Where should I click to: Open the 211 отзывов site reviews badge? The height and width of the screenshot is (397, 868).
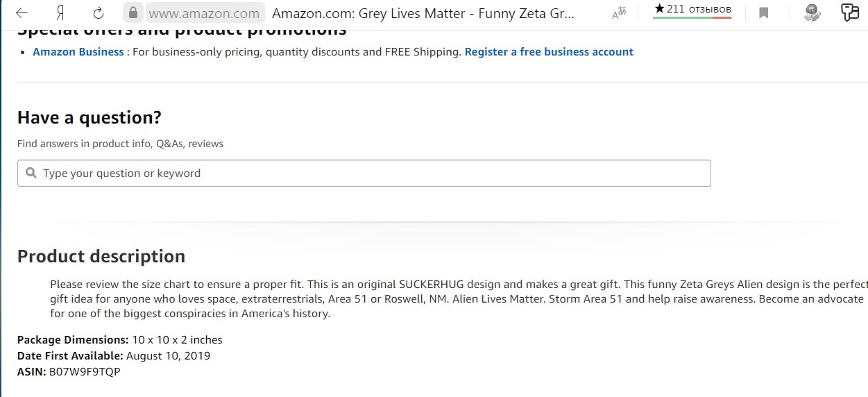tap(692, 10)
